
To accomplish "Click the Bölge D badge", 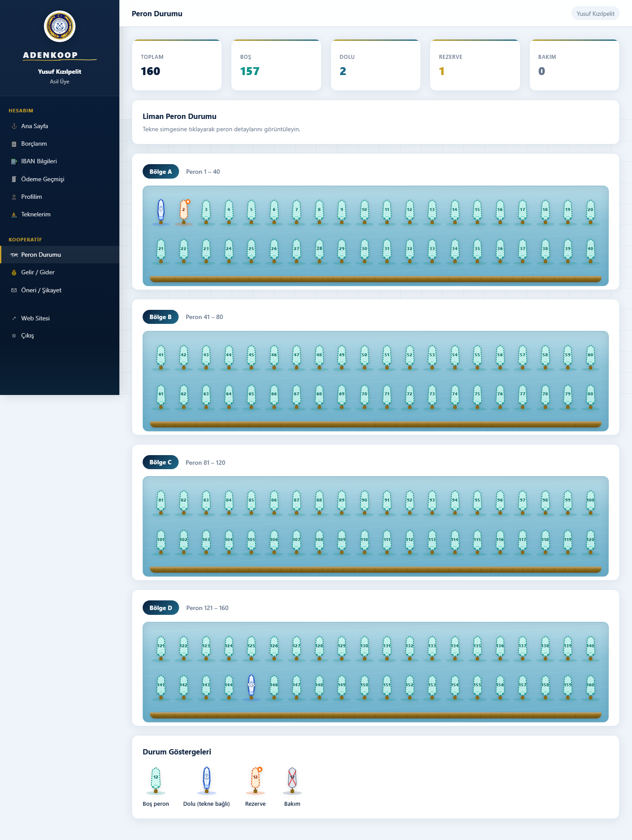I will tap(161, 608).
